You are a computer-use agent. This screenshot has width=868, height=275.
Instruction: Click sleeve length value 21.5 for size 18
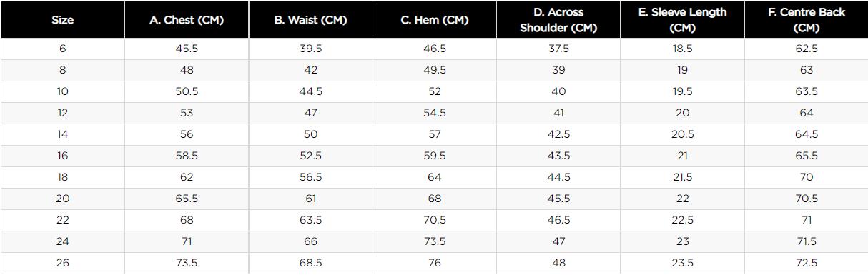click(682, 177)
